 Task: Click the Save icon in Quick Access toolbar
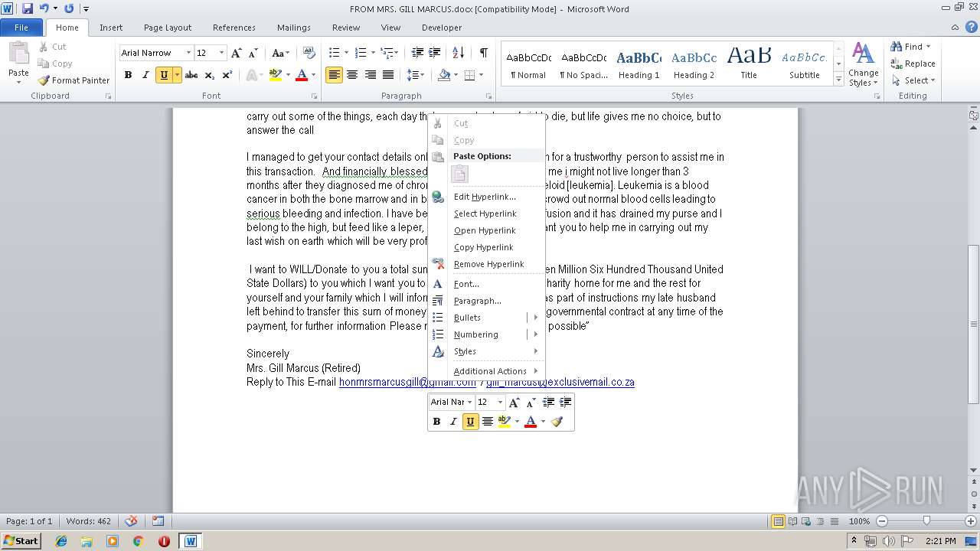coord(28,8)
